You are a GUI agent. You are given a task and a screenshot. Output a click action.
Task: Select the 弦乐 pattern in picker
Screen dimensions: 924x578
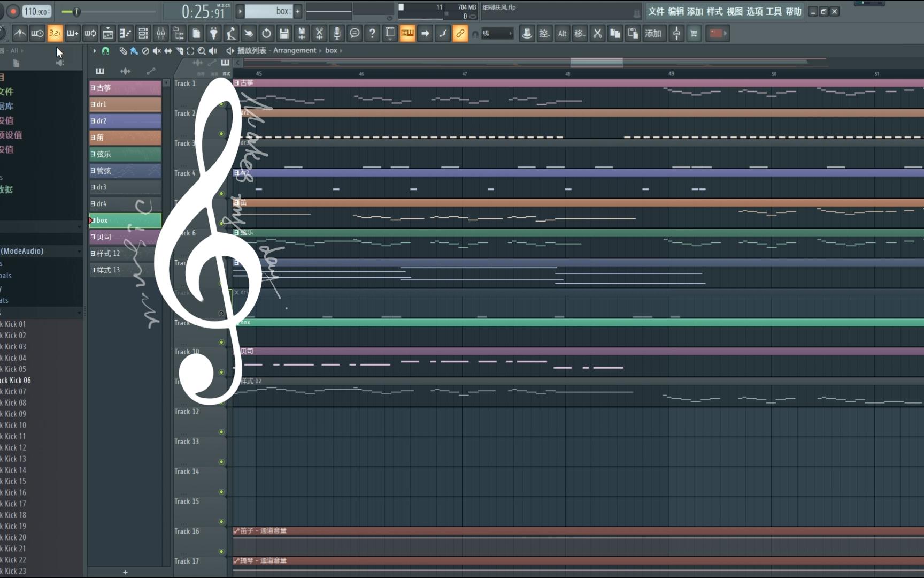125,154
